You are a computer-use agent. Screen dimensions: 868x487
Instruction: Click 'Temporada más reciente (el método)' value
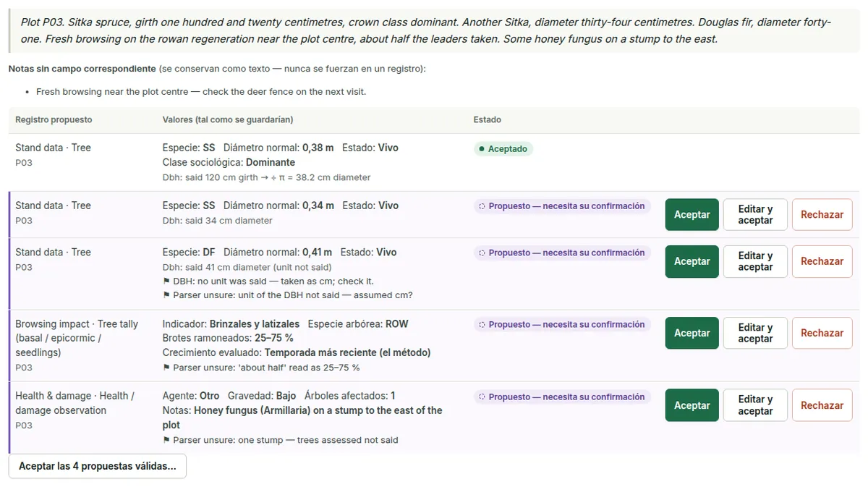pyautogui.click(x=348, y=353)
